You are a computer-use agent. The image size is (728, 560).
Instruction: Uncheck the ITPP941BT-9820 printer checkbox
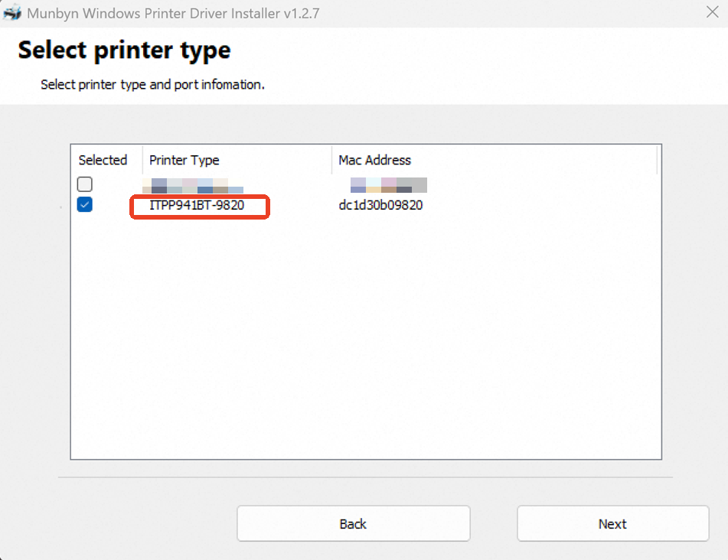[x=84, y=204]
